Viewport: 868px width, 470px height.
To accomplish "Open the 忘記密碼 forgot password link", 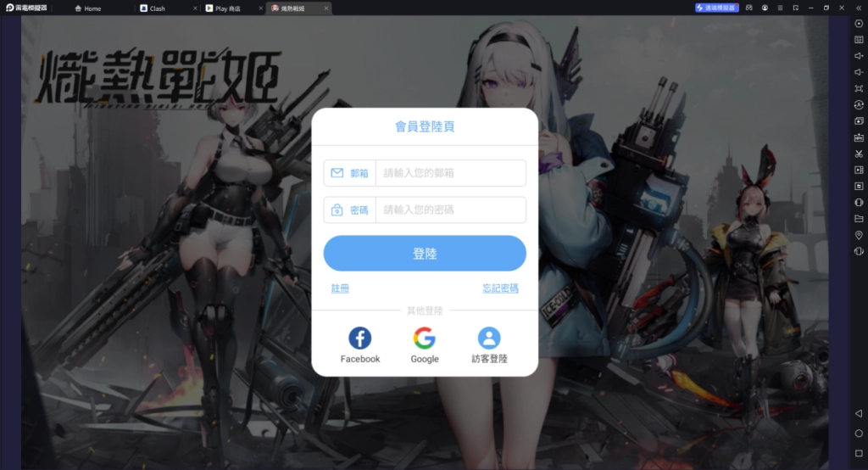I will click(500, 288).
